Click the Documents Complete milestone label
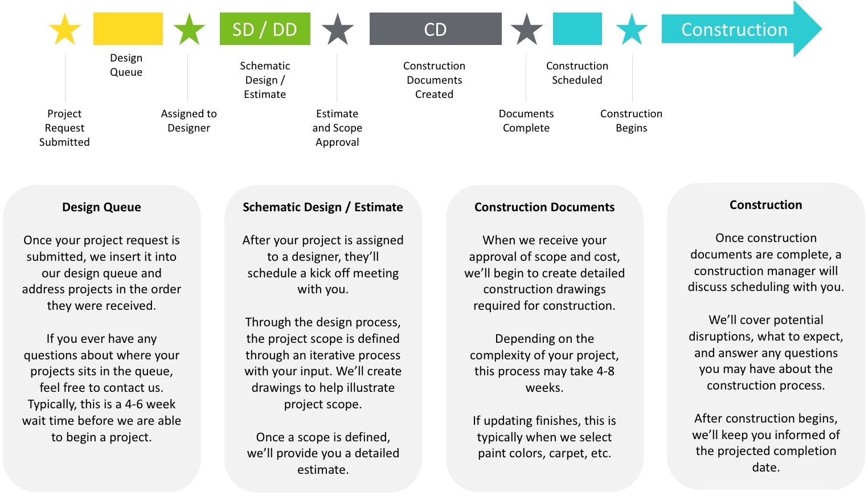Screen dimensions: 868x500 pos(526,121)
